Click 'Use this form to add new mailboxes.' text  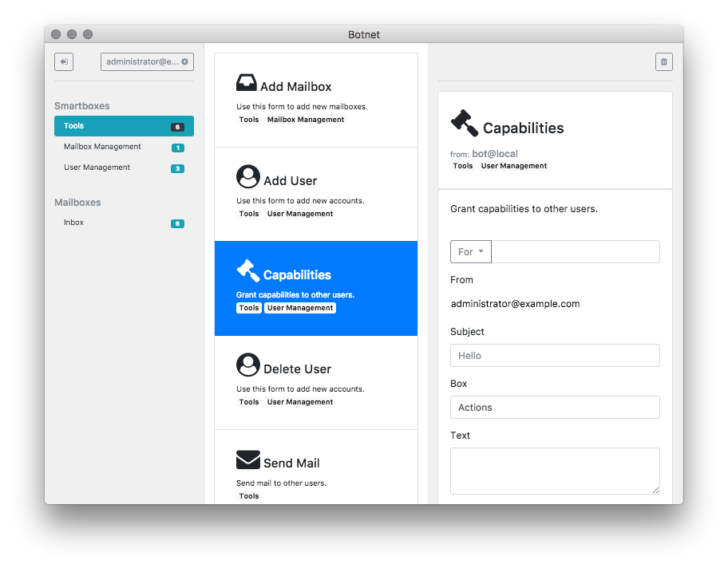coord(302,107)
